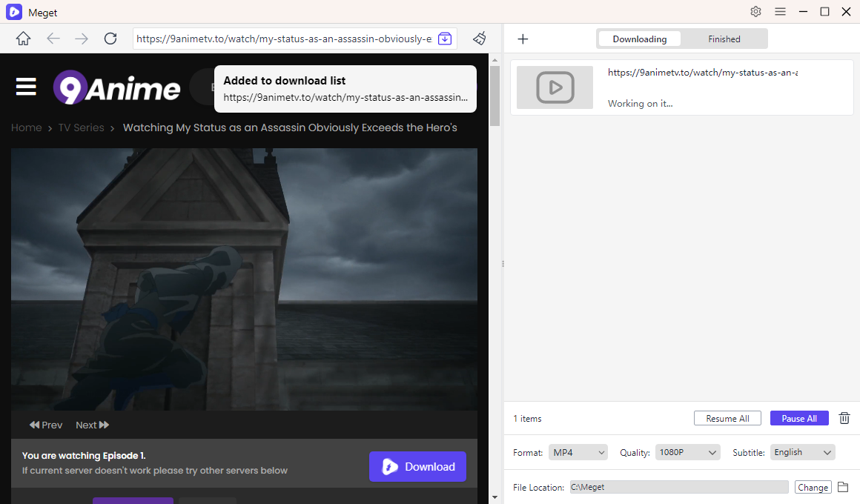Screen dimensions: 860x504
Task: Click the Pause All button
Action: pos(798,418)
